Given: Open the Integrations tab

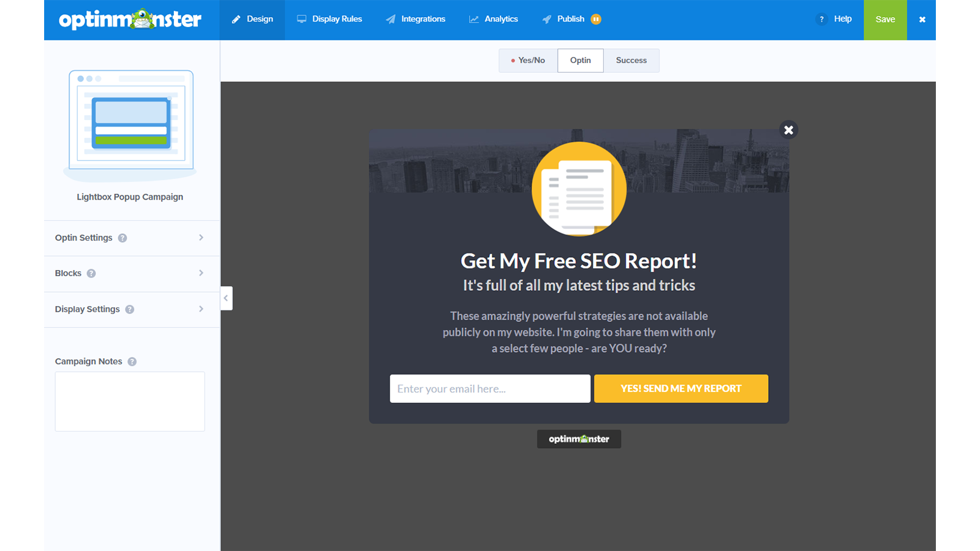Looking at the screenshot, I should point(415,20).
